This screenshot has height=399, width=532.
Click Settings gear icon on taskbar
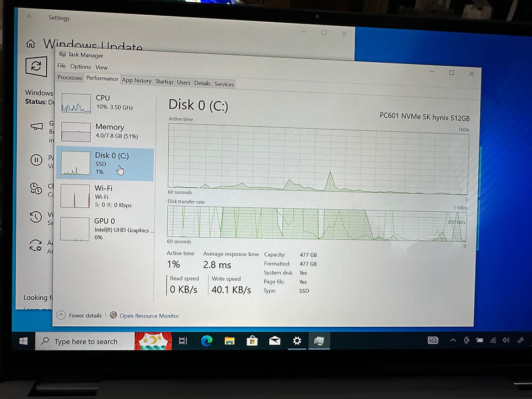(297, 340)
